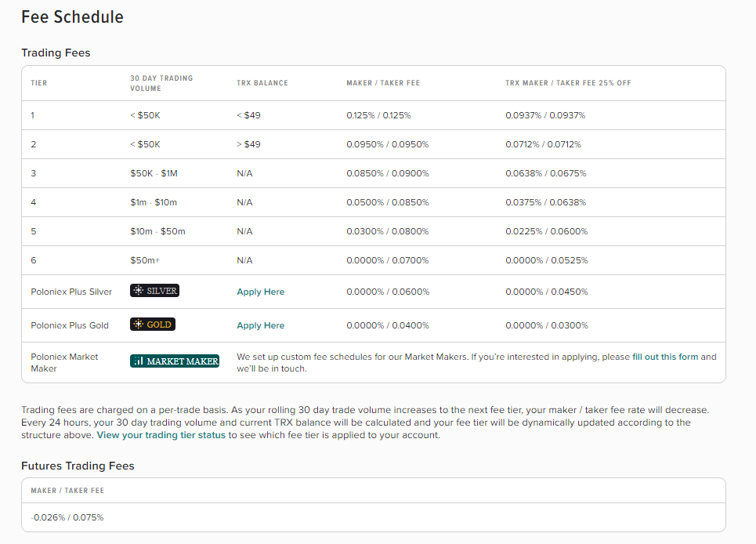
Task: Select tier 1 TRX fee '0.0937% / 0.0937%'
Action: click(545, 115)
